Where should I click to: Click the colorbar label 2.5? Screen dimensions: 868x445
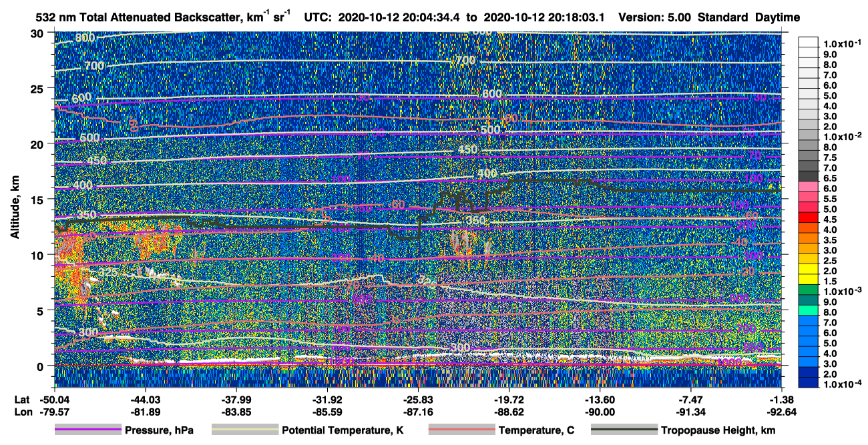(830, 261)
